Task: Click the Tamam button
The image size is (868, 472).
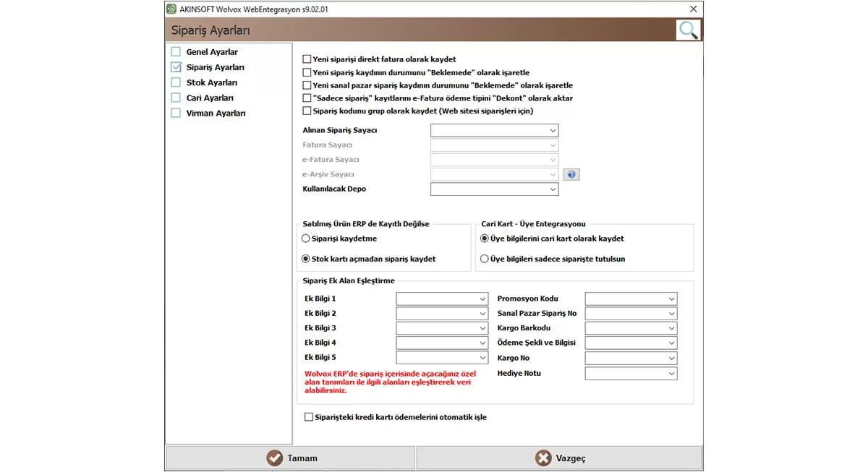Action: click(x=291, y=458)
